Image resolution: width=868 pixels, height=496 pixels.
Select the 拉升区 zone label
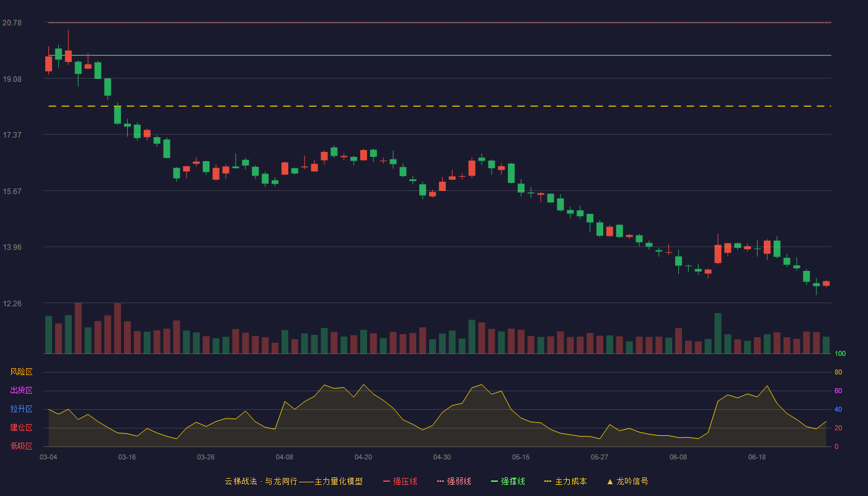click(x=21, y=409)
